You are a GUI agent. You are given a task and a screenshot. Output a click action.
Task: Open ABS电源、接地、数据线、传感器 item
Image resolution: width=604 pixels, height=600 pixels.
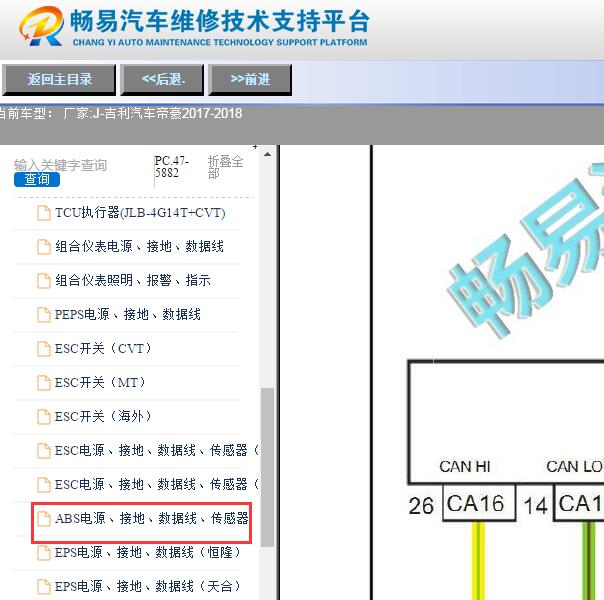pos(152,518)
